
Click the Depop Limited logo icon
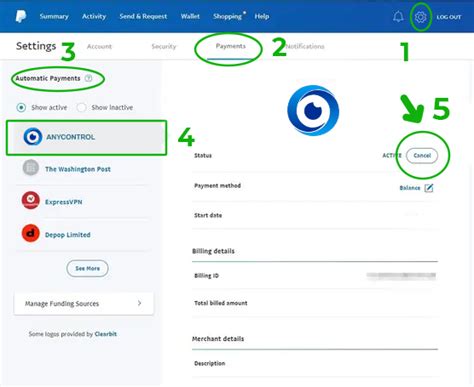(x=31, y=233)
